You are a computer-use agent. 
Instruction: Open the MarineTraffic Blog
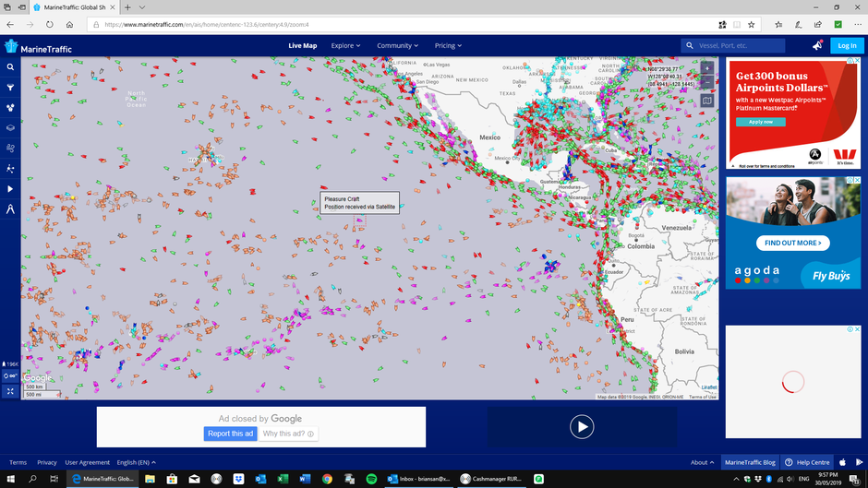click(750, 462)
